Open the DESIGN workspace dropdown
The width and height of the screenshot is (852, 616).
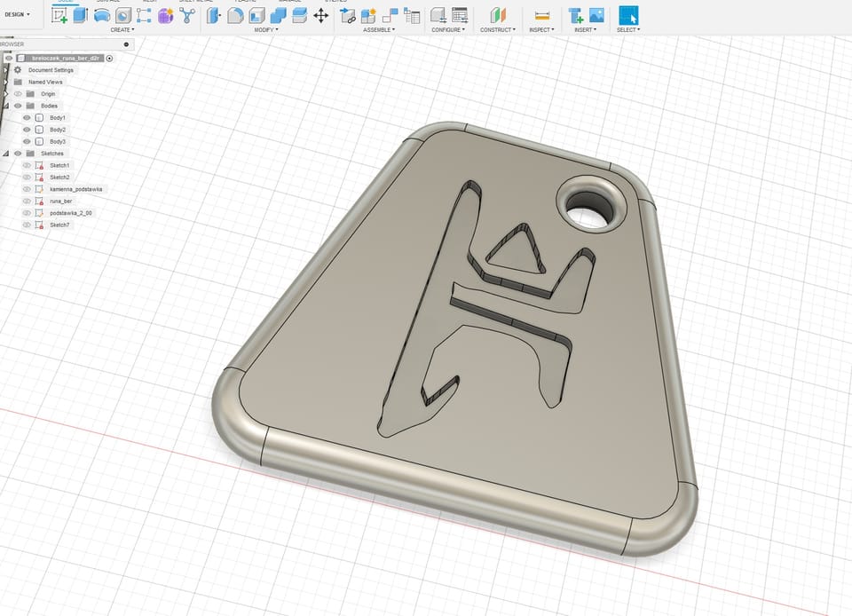[x=17, y=14]
